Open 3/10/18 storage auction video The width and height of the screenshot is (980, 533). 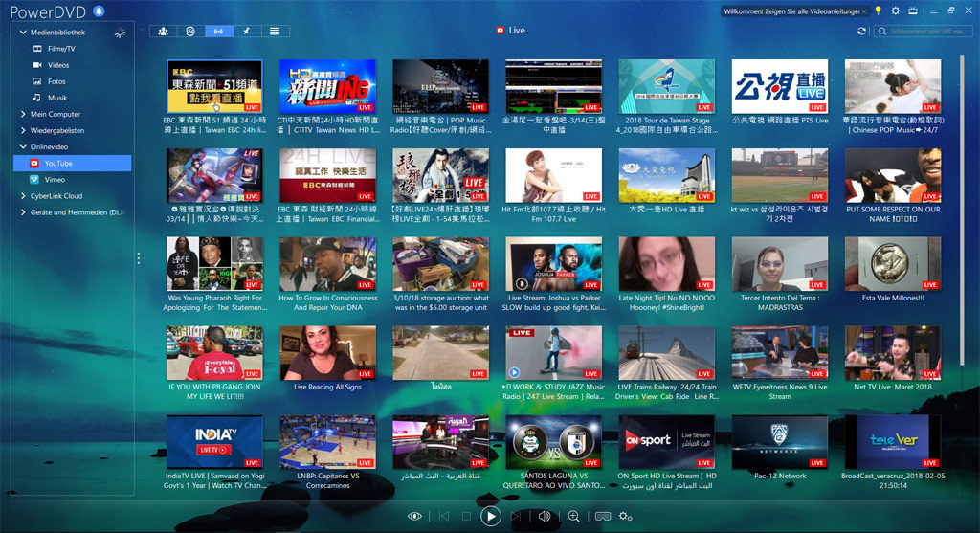pyautogui.click(x=440, y=264)
